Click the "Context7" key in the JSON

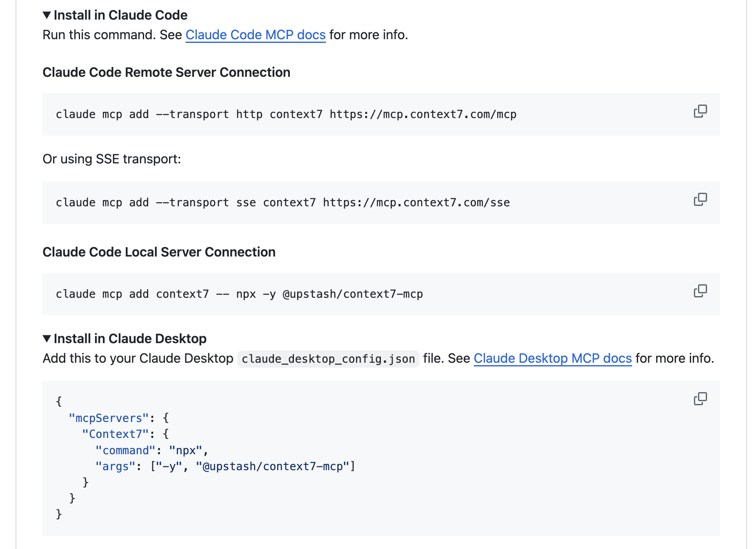tap(116, 434)
